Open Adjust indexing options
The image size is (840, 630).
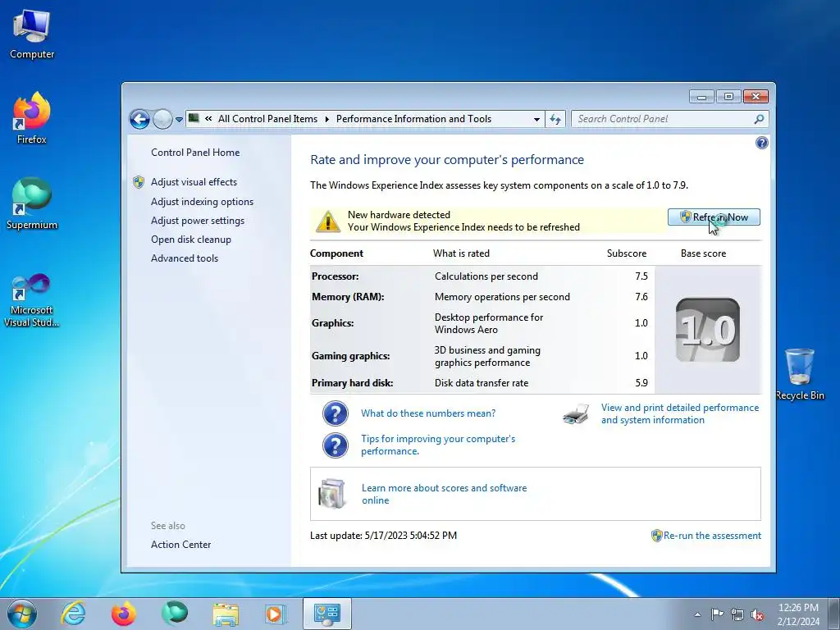202,202
